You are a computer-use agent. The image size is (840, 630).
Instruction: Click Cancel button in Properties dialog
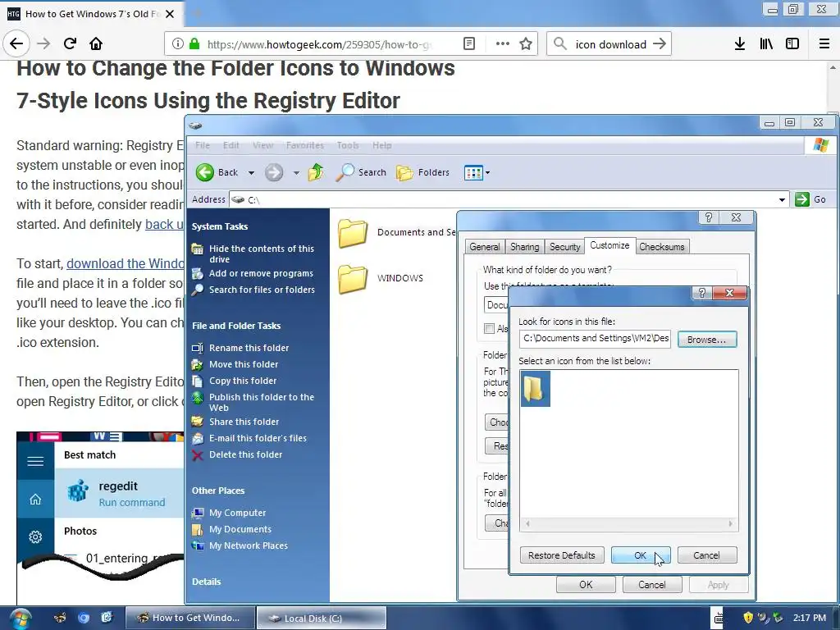[652, 584]
